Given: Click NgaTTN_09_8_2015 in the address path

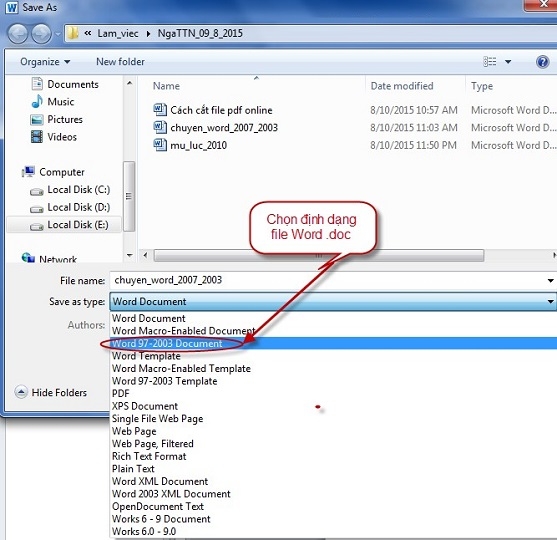Looking at the screenshot, I should [200, 33].
